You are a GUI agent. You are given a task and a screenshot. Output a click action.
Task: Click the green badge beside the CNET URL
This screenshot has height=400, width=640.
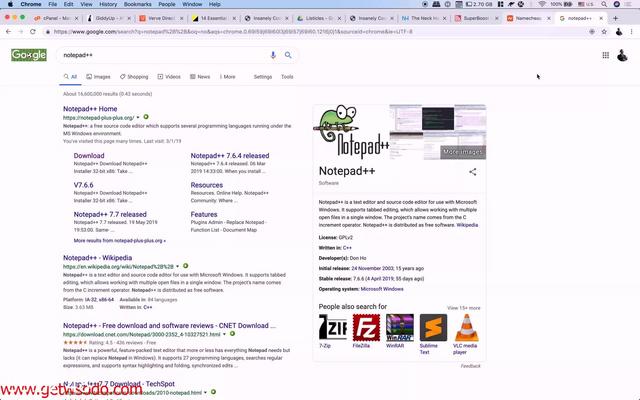[x=232, y=334]
